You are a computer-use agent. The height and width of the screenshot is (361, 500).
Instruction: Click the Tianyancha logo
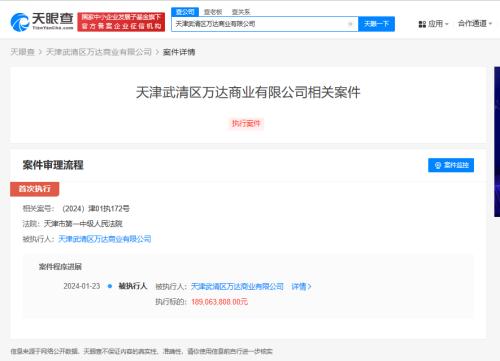pyautogui.click(x=42, y=22)
